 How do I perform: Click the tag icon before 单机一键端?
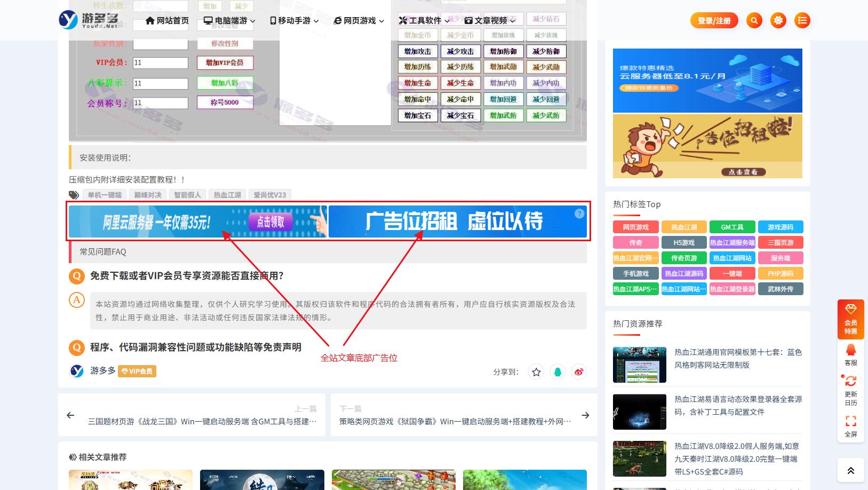74,195
